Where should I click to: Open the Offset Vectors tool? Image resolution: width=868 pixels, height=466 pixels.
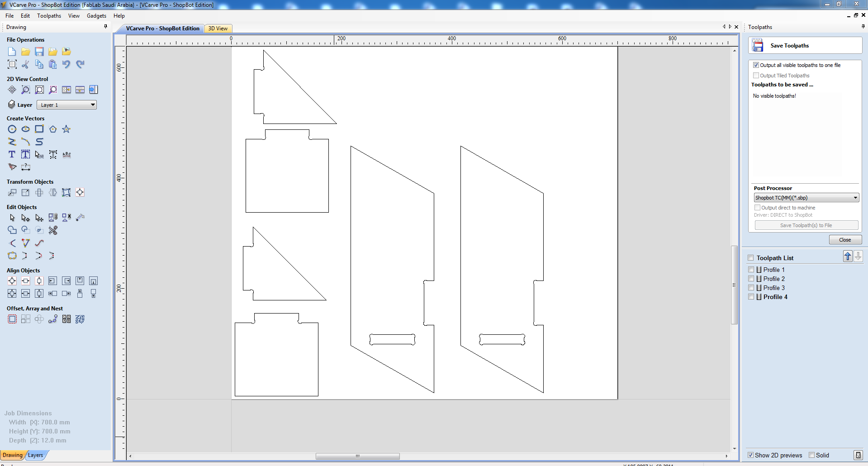12,319
